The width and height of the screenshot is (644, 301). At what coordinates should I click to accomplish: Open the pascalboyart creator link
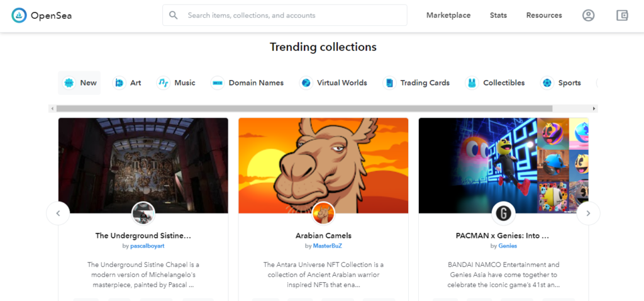coord(147,246)
